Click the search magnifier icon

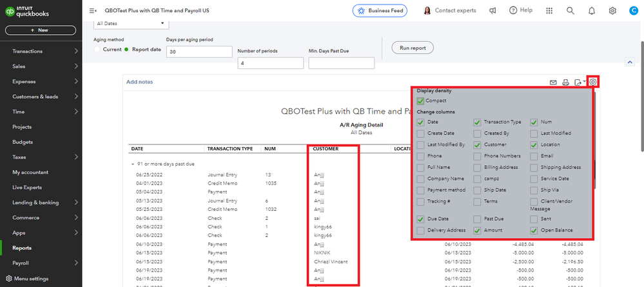tap(570, 11)
